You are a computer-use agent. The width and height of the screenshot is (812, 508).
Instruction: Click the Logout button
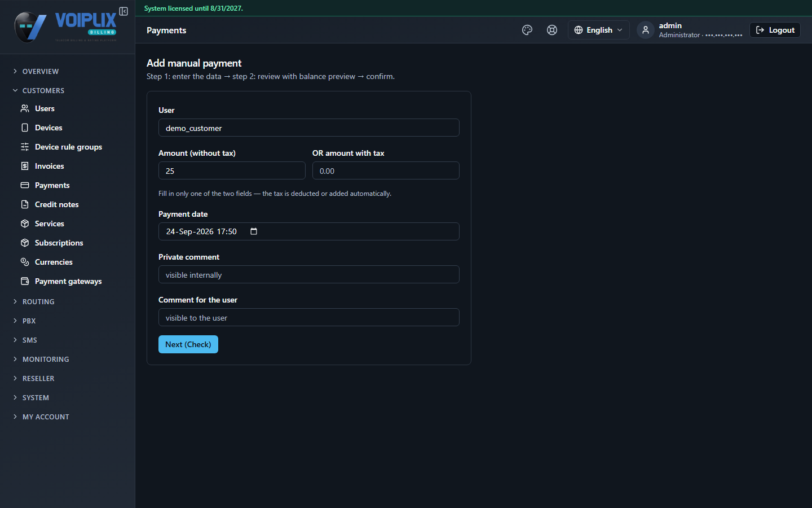(x=775, y=30)
